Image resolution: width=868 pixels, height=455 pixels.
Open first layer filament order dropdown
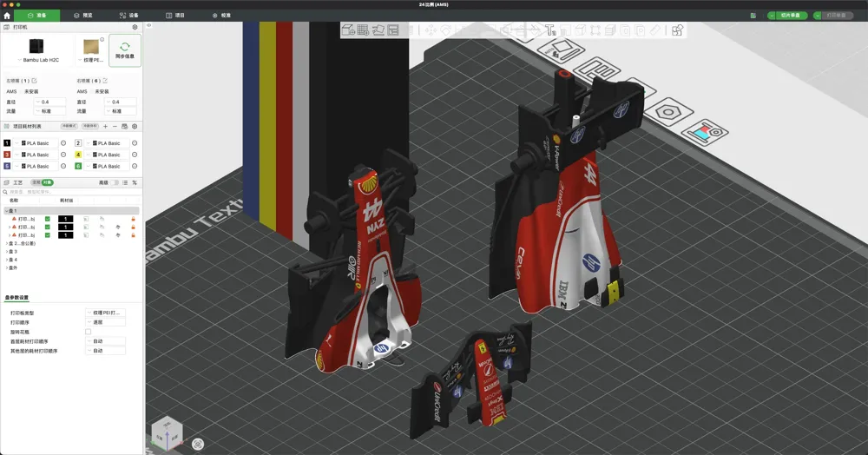105,341
